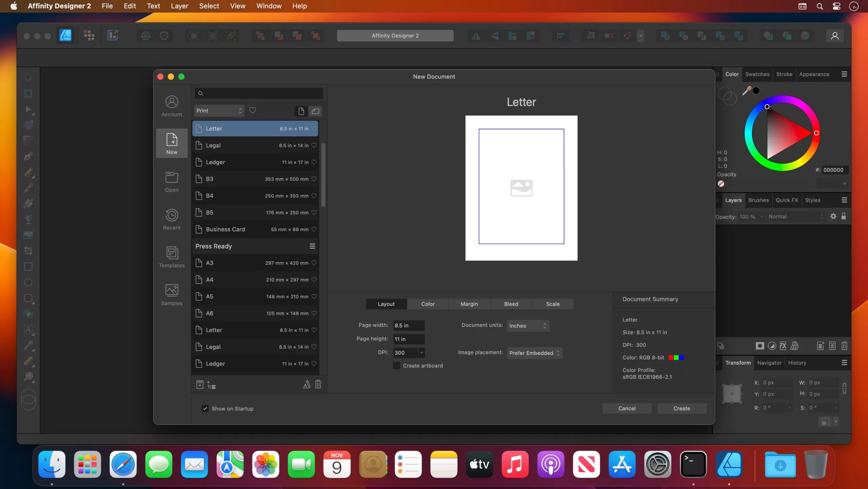Select the Ellipse tool in toolbar
868x489 pixels.
click(28, 282)
